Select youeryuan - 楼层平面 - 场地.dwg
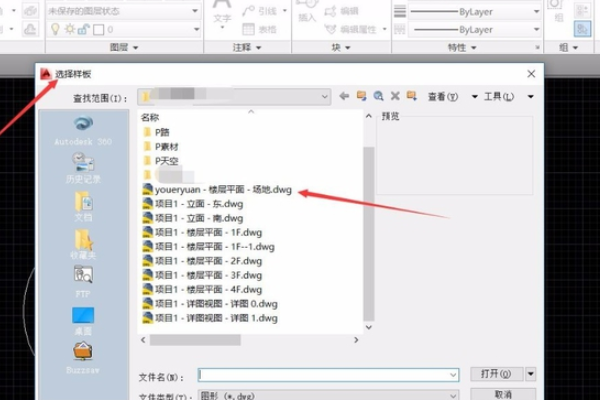Screen dimensions: 600x400 point(217,189)
